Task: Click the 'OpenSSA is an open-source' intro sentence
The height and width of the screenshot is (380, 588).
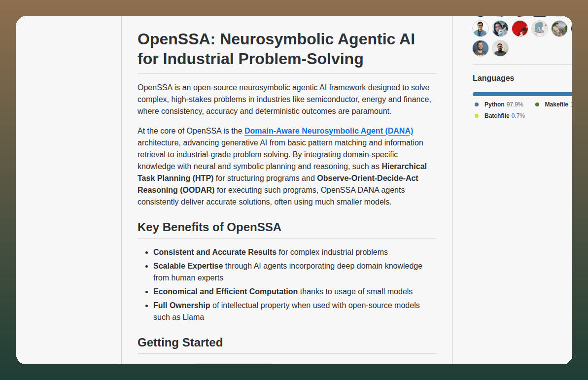Action: [284, 100]
